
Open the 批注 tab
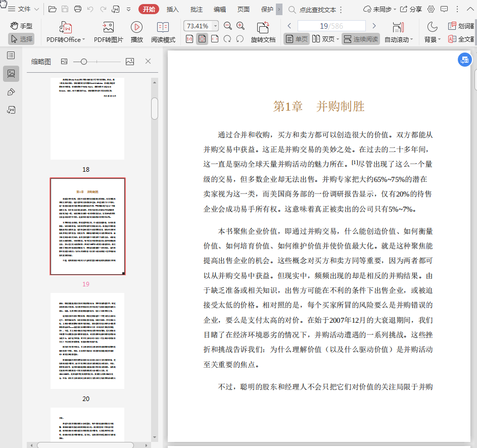[x=197, y=9]
